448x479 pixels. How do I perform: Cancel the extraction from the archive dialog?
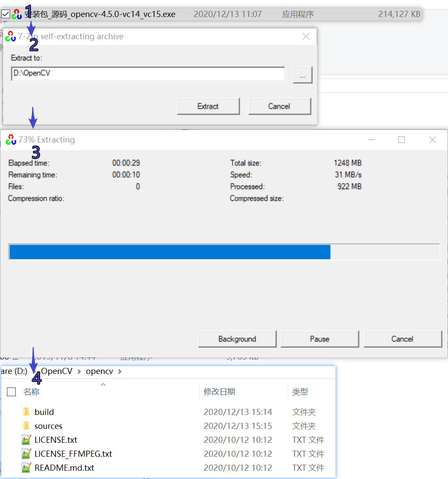pyautogui.click(x=280, y=106)
